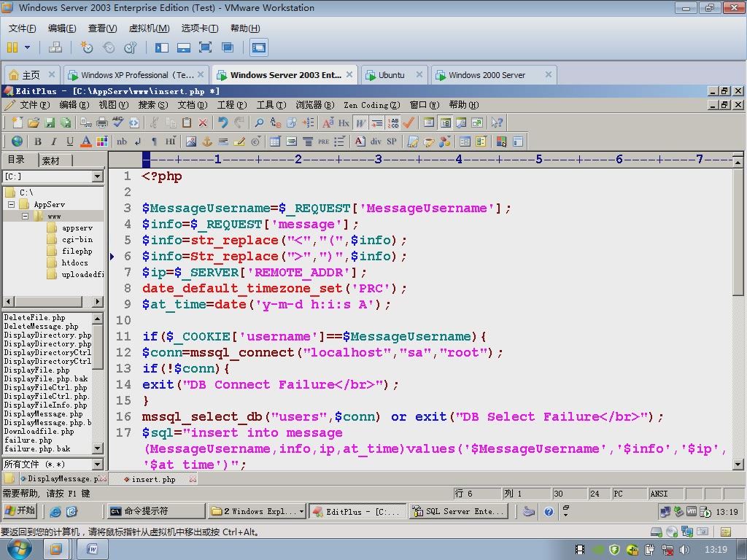Insert anchor tag with anchor icon

pyautogui.click(x=207, y=141)
